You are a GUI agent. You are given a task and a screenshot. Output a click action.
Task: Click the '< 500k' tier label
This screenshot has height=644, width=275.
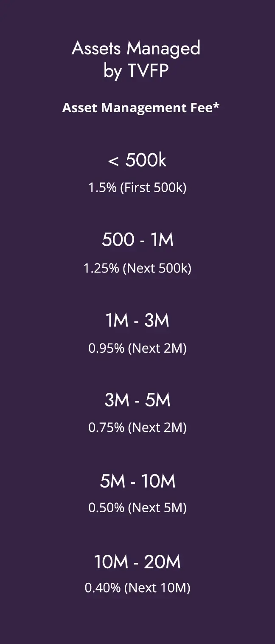tap(137, 160)
